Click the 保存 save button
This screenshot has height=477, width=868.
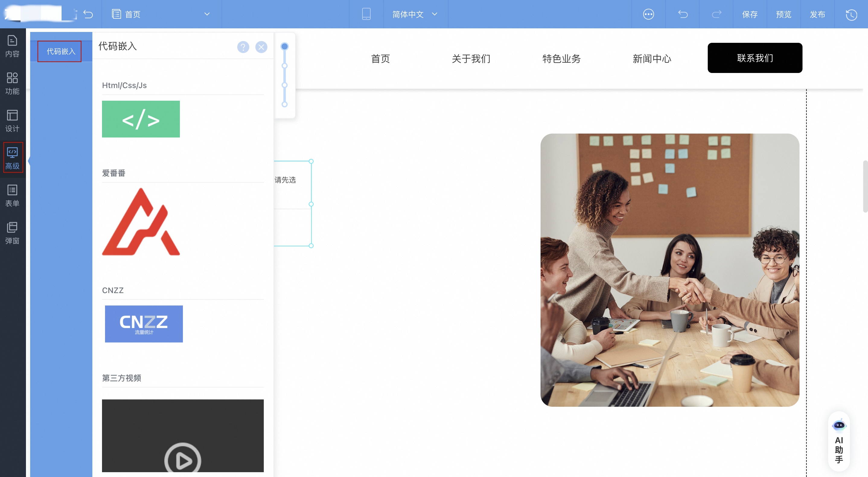tap(750, 14)
